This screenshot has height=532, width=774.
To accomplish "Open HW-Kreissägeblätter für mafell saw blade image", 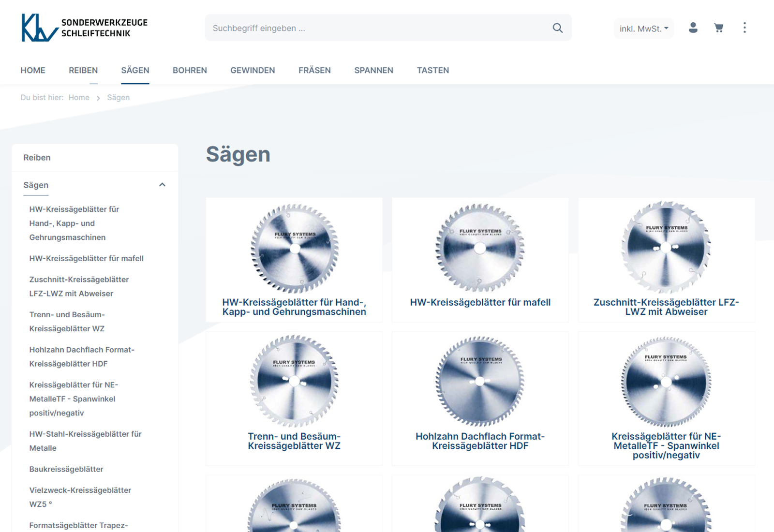I will coord(480,248).
